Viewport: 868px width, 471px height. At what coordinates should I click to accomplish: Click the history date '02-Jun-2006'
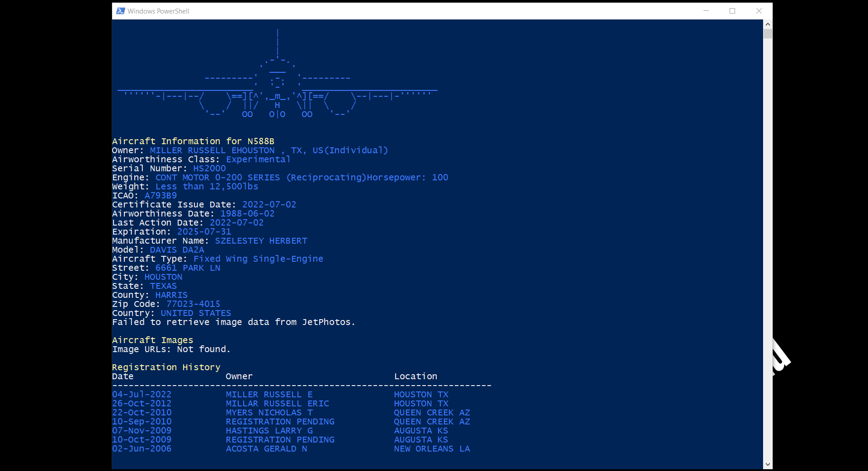(142, 449)
